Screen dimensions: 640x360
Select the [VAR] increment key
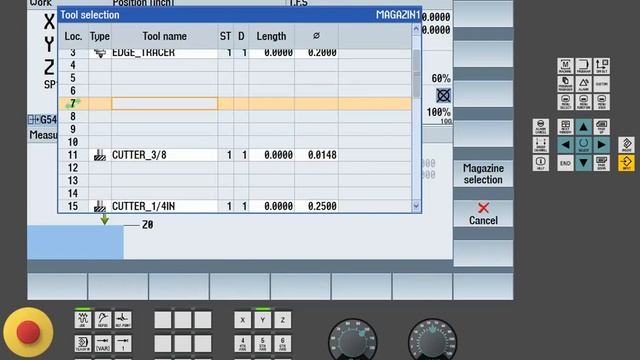103,344
